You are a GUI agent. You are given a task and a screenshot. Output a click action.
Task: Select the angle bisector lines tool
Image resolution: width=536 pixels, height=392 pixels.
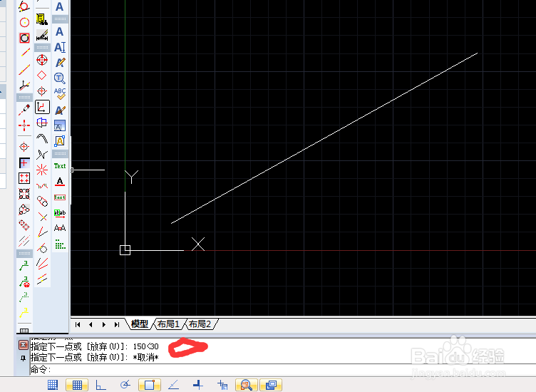click(42, 232)
